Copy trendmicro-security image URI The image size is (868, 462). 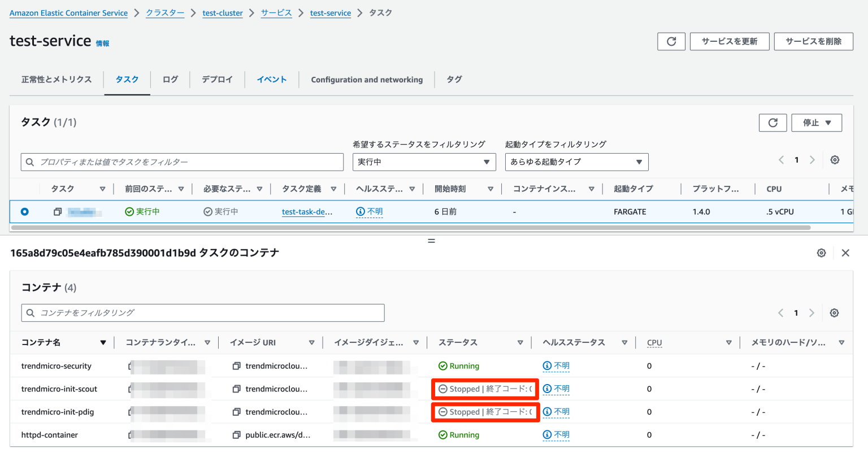[x=236, y=366]
